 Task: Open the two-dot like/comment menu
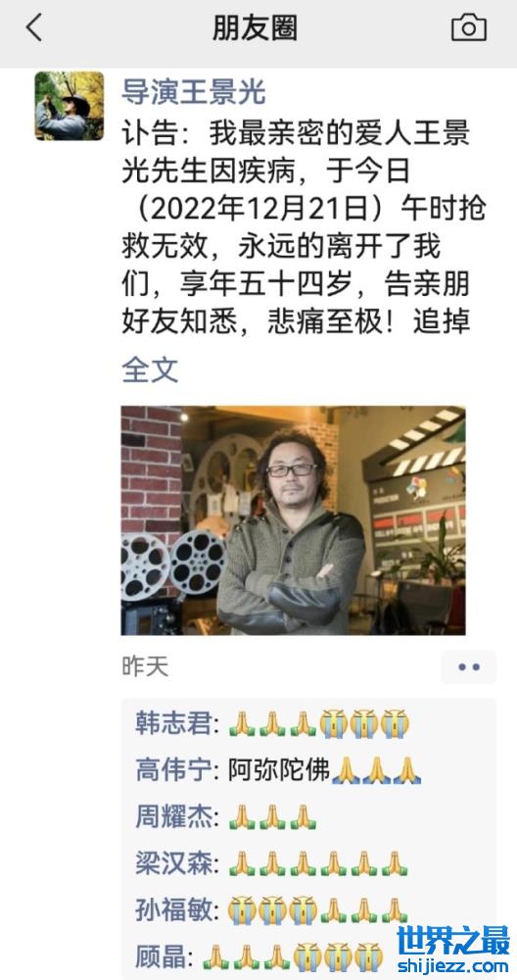click(469, 666)
